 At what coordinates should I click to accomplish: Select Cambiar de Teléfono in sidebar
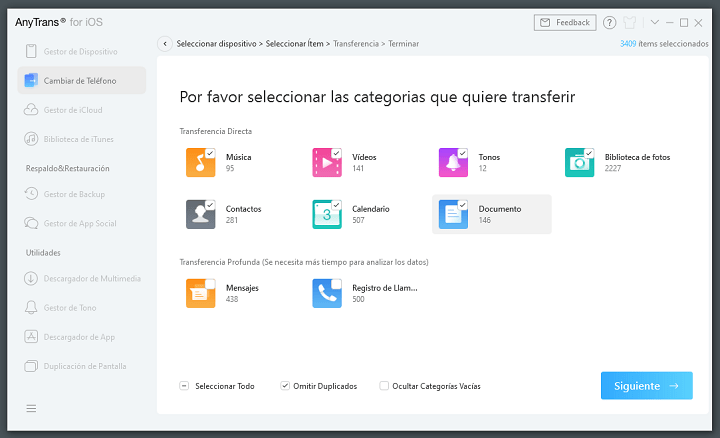tap(82, 80)
